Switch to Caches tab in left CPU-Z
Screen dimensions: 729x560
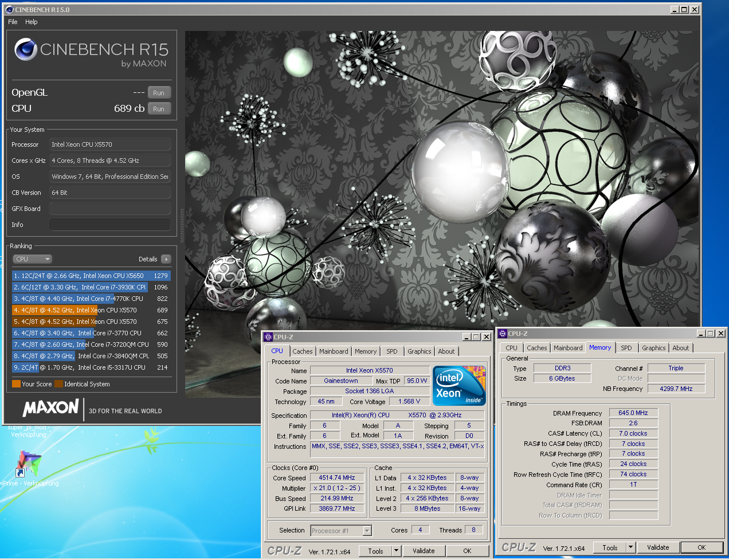coord(303,351)
